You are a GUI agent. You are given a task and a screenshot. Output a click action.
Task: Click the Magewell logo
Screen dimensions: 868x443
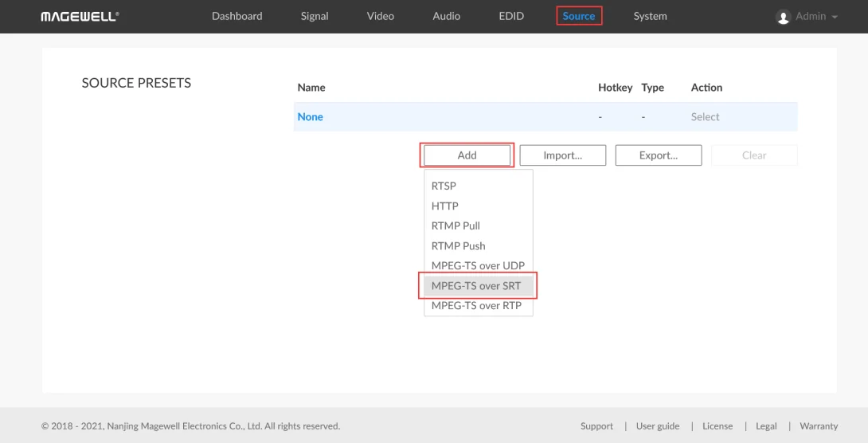[x=80, y=17]
